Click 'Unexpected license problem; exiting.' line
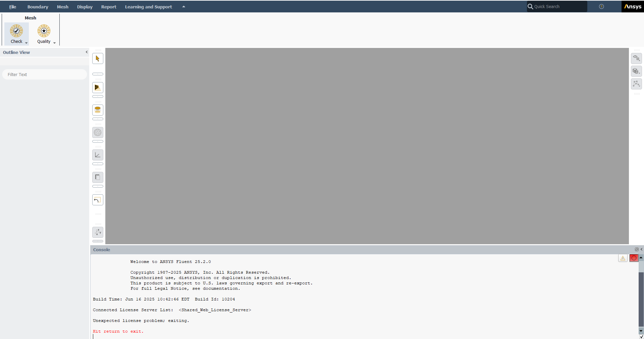 (141, 321)
